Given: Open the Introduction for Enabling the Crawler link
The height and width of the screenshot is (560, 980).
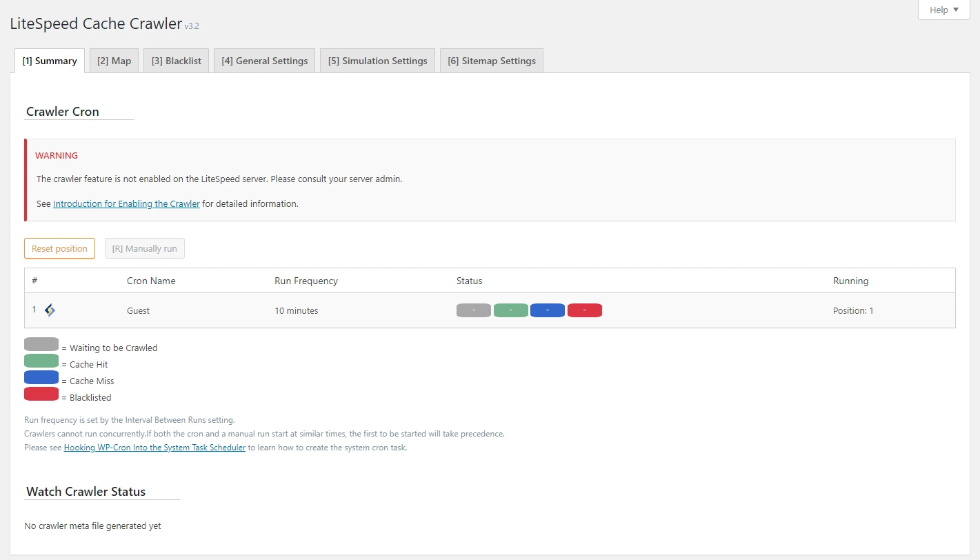Looking at the screenshot, I should point(126,204).
